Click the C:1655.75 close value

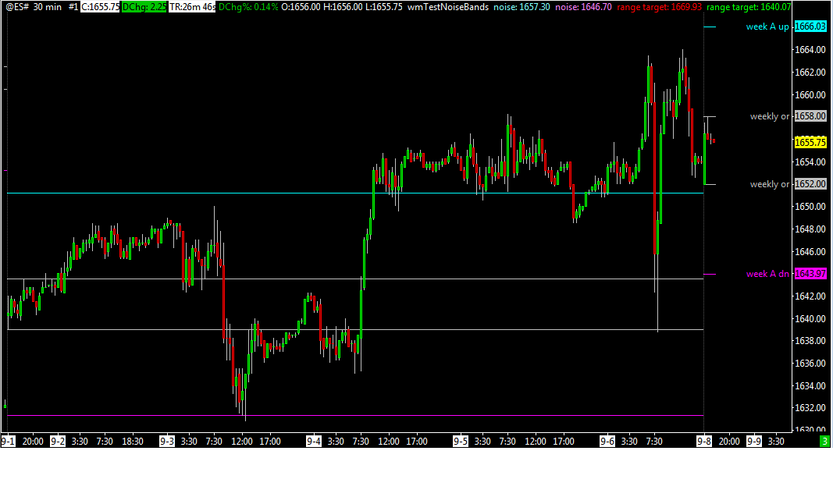pyautogui.click(x=100, y=7)
